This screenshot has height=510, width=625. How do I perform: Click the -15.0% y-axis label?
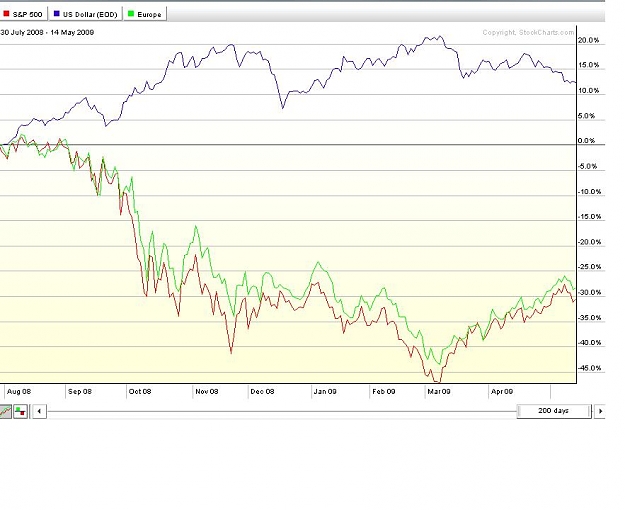click(590, 217)
